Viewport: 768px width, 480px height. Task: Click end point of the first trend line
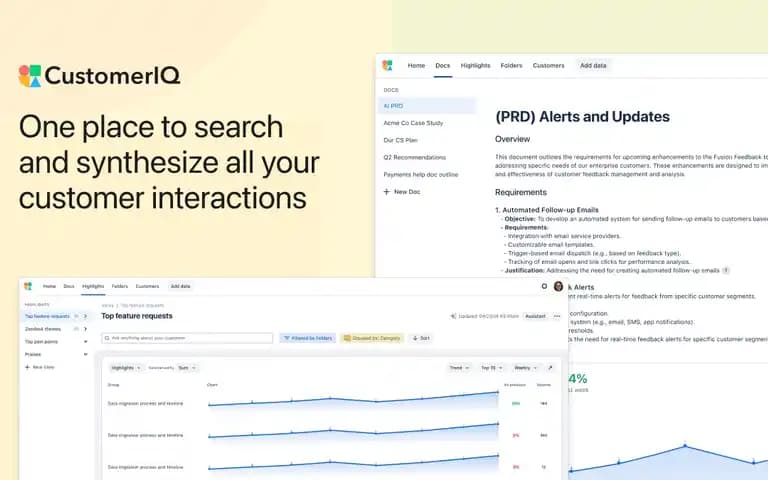498,392
